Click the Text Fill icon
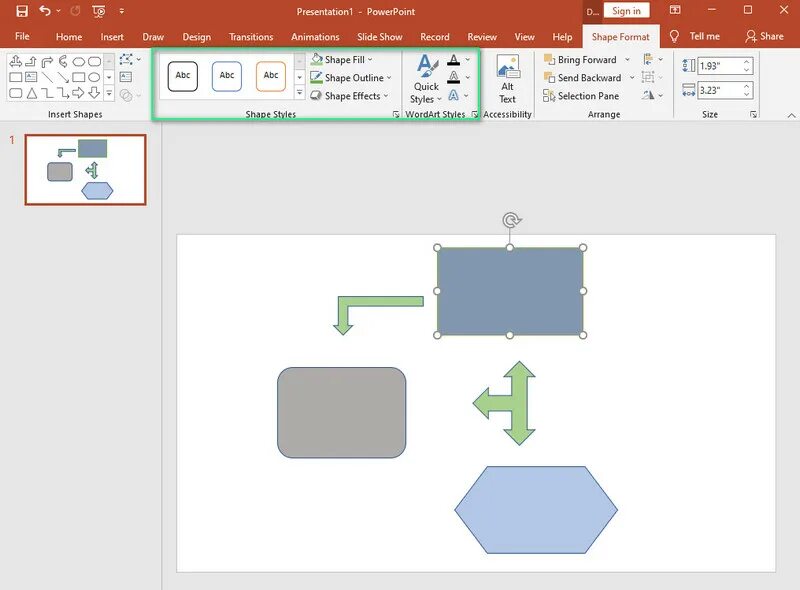This screenshot has width=800, height=590. tap(454, 60)
